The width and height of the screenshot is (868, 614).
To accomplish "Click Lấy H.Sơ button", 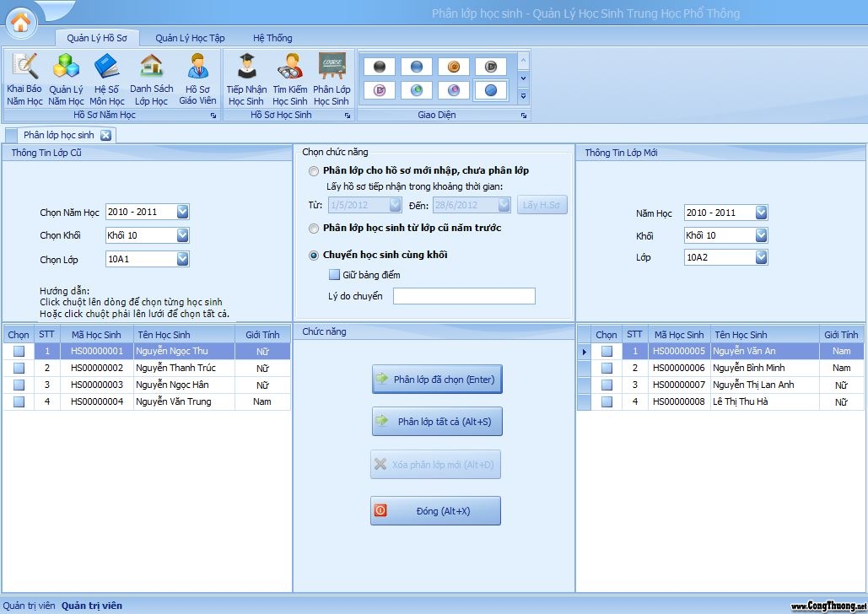I will [542, 205].
